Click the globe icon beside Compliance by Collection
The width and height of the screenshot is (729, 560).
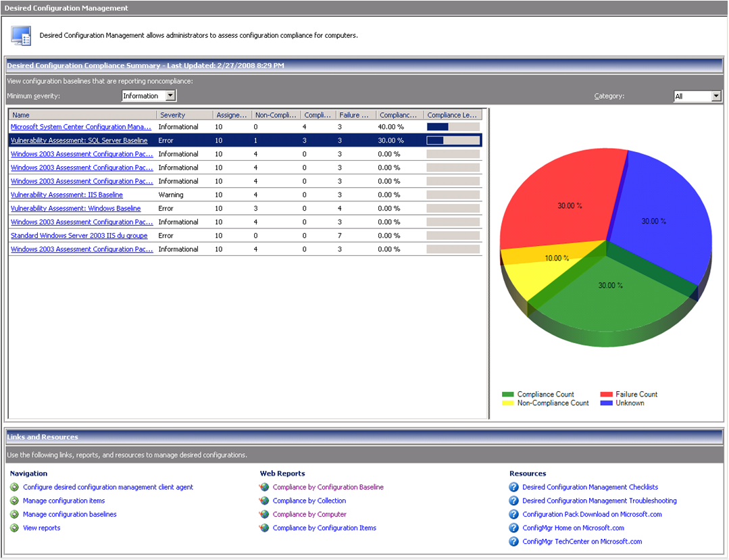coord(264,501)
